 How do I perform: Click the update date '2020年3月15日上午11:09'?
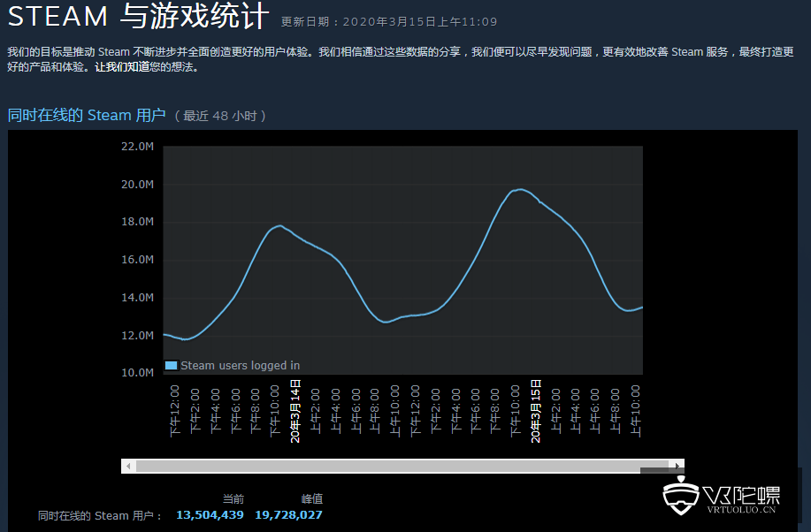click(419, 22)
